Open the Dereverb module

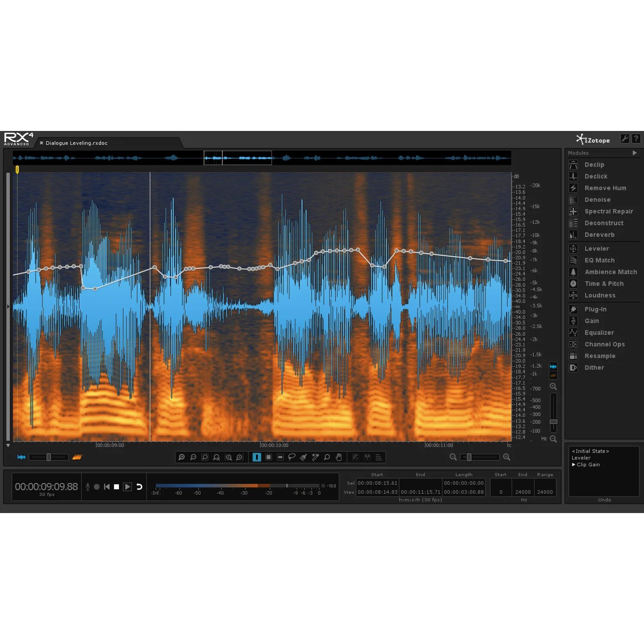pos(599,235)
